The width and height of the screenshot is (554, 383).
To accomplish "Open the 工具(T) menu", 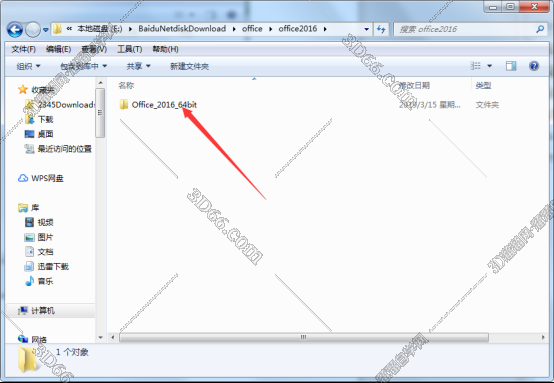I will tap(130, 49).
